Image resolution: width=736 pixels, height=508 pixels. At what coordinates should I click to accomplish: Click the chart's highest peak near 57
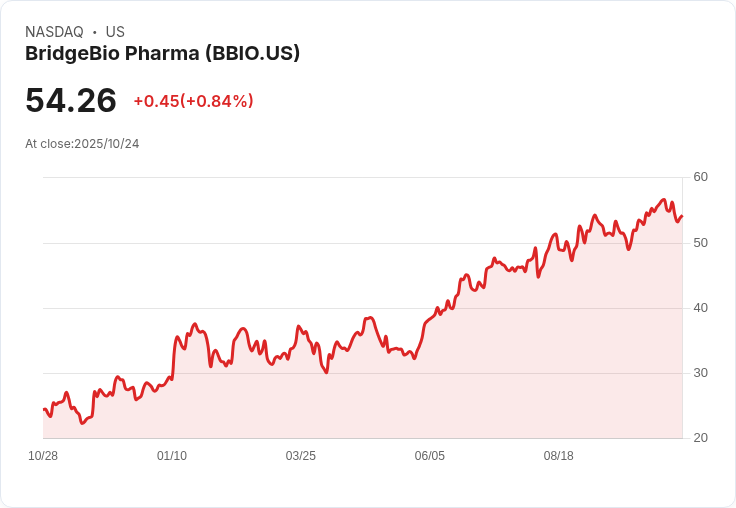coord(664,200)
